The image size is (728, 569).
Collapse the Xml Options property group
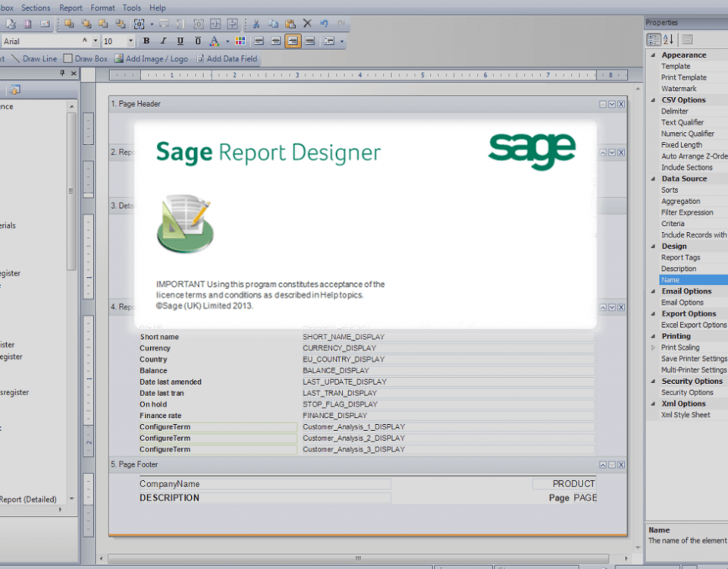pos(653,404)
